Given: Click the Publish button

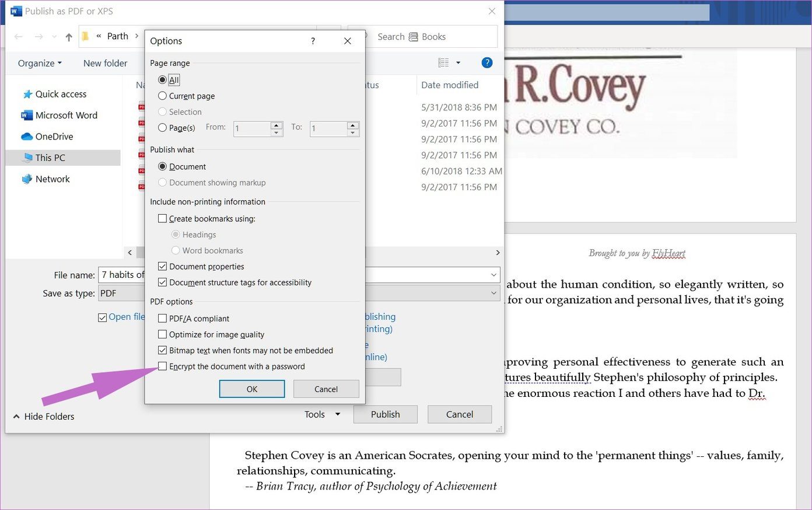Looking at the screenshot, I should click(386, 414).
